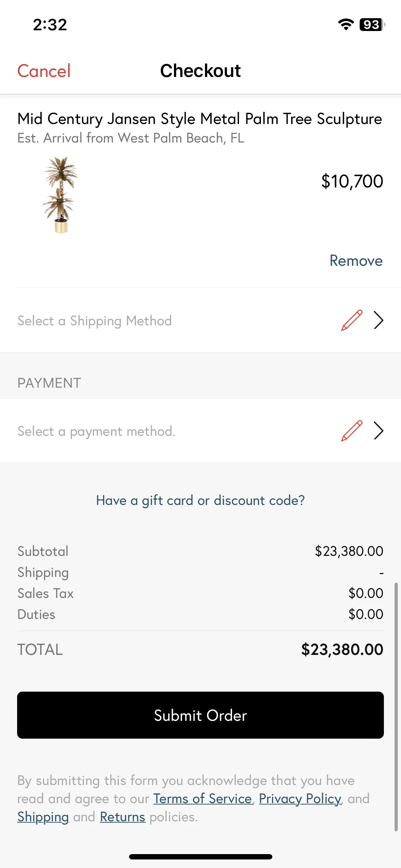Remove the Palm Tree Sculpture item
401x868 pixels.
tap(356, 261)
